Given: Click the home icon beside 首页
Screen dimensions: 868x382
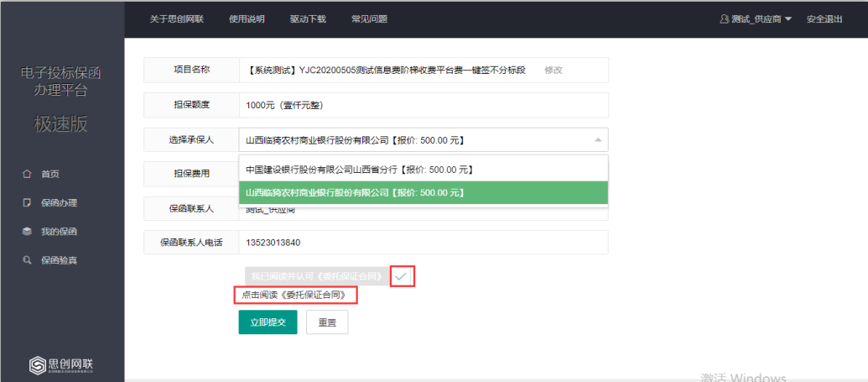Looking at the screenshot, I should point(26,174).
